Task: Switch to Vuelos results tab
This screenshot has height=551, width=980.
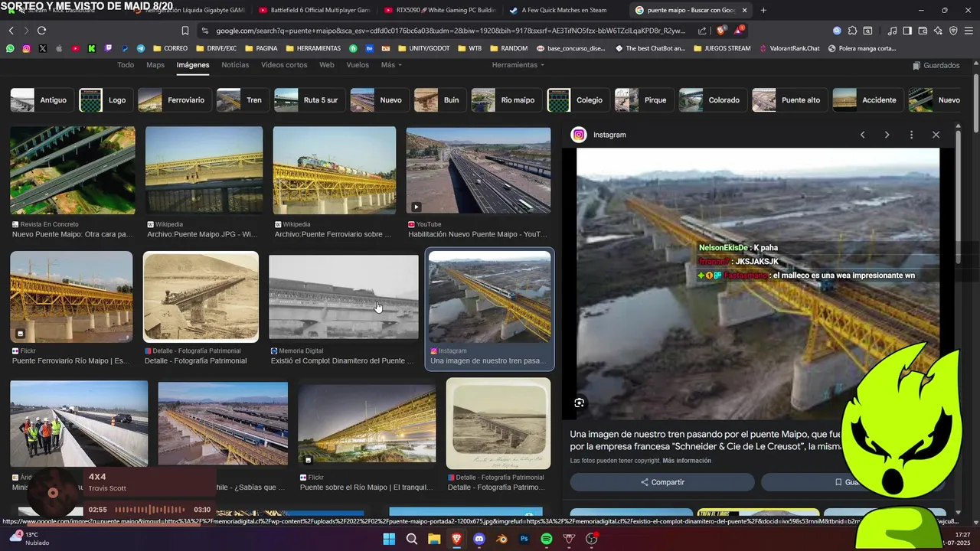Action: [x=358, y=65]
